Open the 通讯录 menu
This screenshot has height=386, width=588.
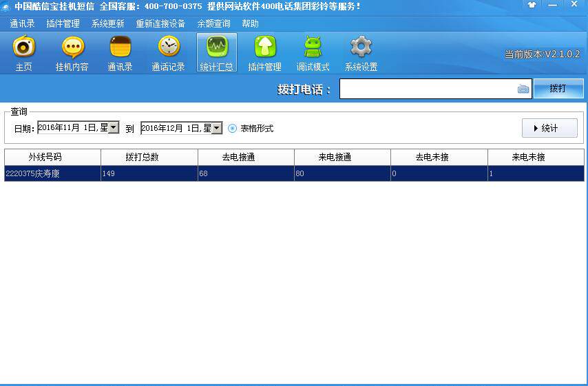tap(22, 23)
